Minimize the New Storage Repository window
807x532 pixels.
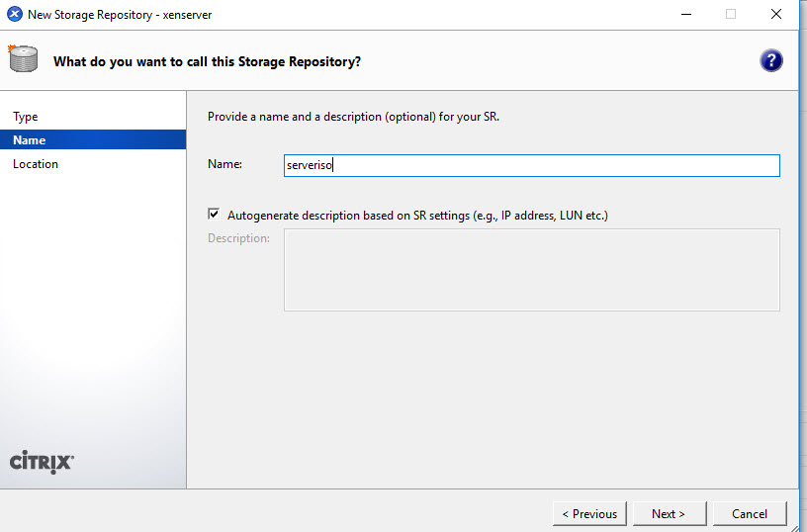(685, 15)
